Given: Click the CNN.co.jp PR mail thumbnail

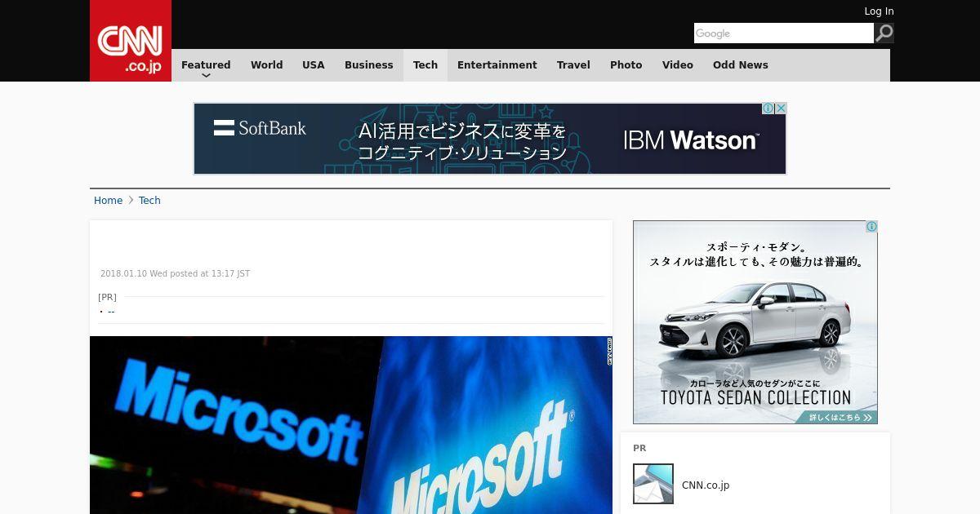Looking at the screenshot, I should click(653, 484).
